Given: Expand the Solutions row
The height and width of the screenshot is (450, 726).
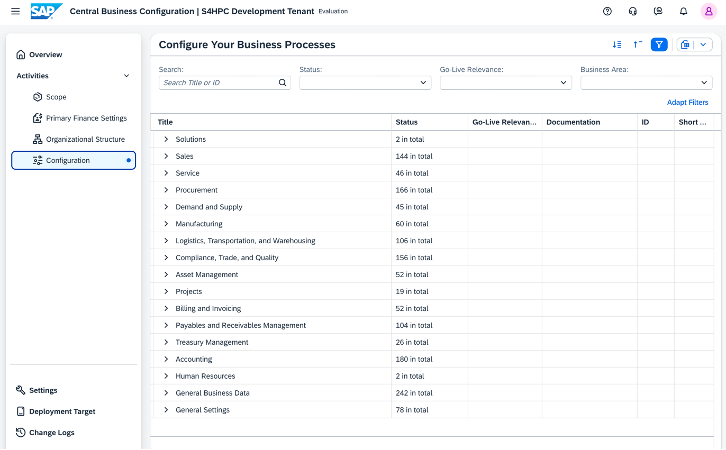Looking at the screenshot, I should pyautogui.click(x=166, y=139).
